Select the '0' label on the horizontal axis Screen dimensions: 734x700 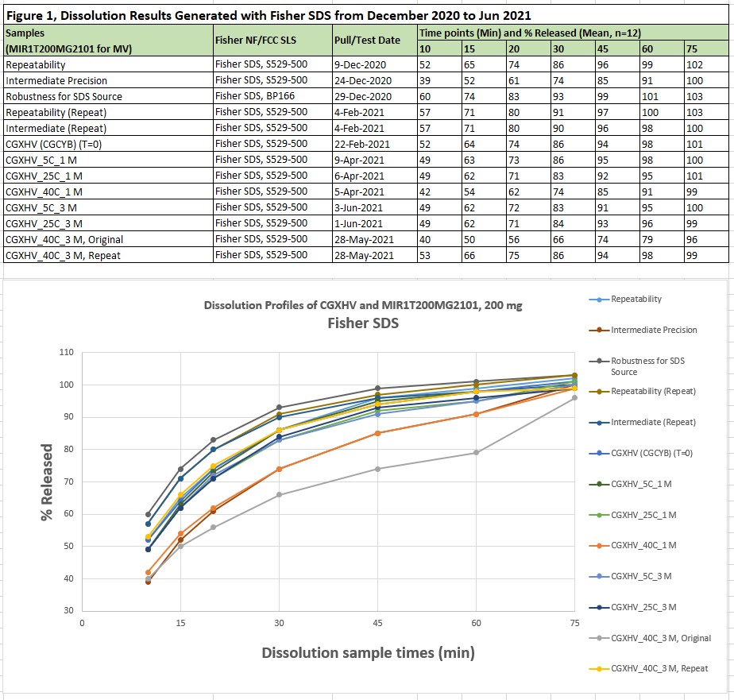tap(83, 623)
